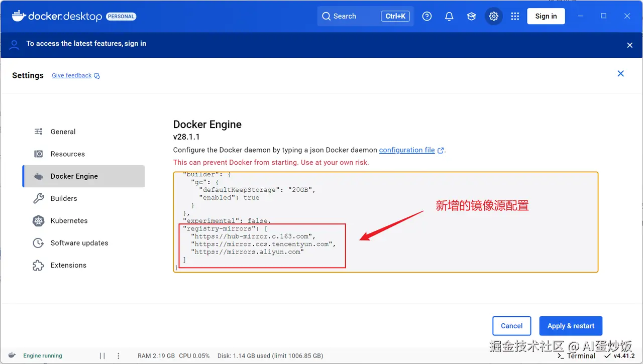Click the General sliders icon
643x364 pixels.
point(38,132)
